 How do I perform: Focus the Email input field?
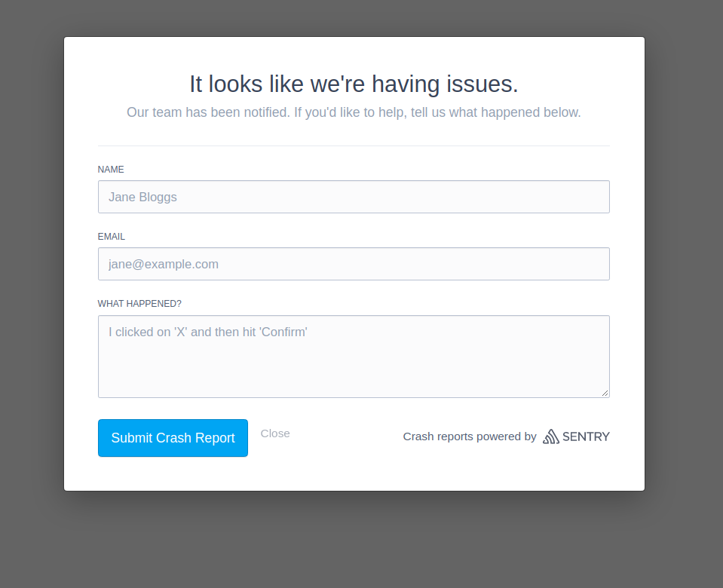(x=354, y=264)
